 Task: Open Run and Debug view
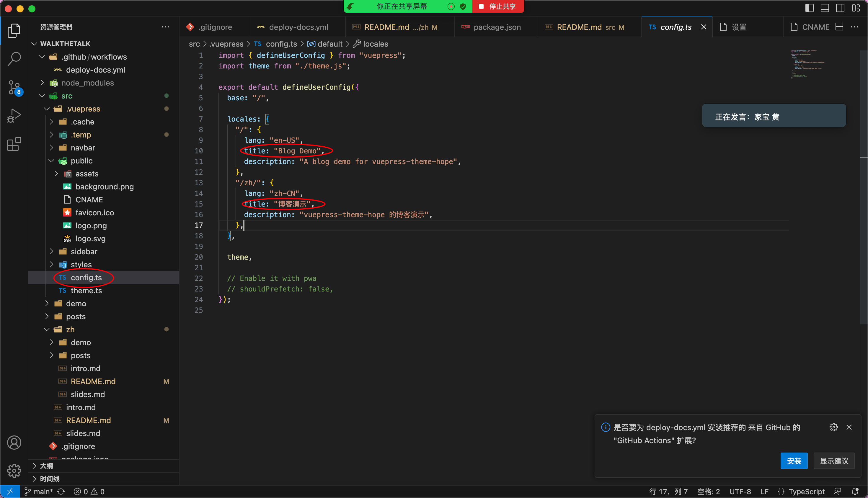pyautogui.click(x=14, y=116)
